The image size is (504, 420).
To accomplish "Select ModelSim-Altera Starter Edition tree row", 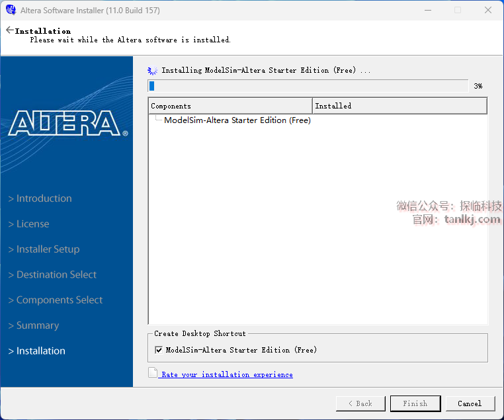I will [237, 120].
